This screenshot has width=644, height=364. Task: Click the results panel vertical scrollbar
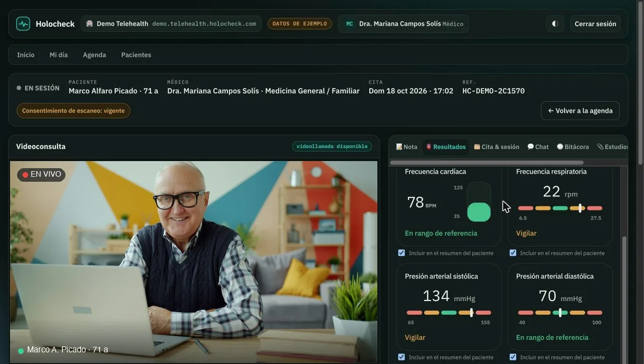625,300
